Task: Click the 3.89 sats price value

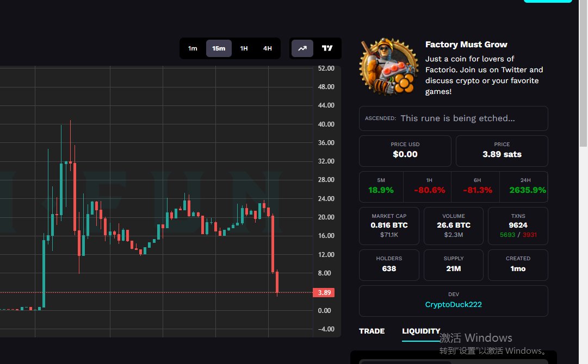Action: 502,154
